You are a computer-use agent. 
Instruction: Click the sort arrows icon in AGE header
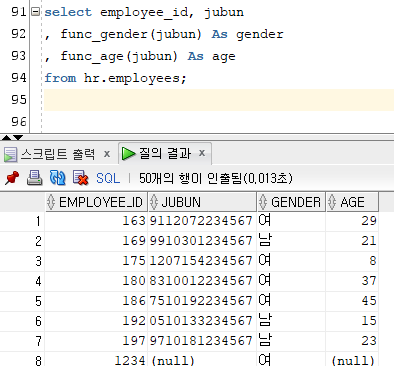coord(332,202)
